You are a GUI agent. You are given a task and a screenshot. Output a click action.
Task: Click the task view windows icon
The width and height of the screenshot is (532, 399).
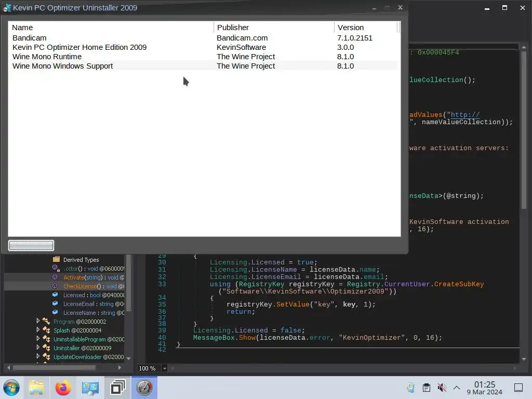pyautogui.click(x=117, y=388)
